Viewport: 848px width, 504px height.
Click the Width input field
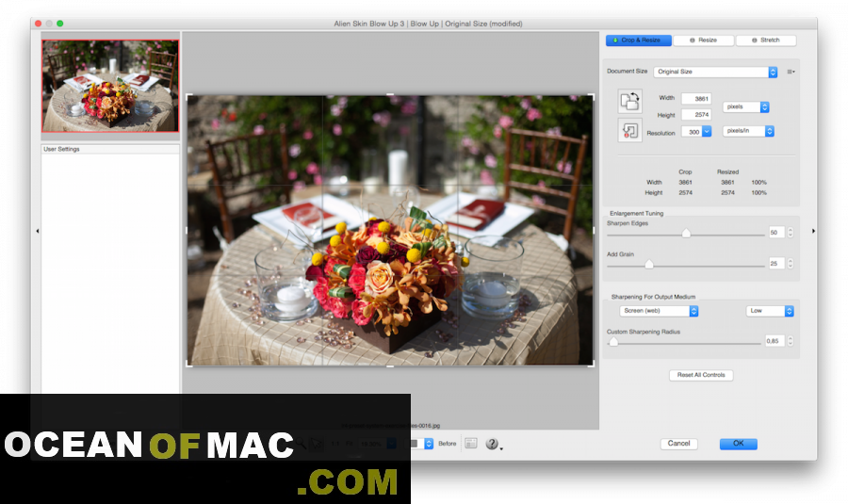point(696,98)
